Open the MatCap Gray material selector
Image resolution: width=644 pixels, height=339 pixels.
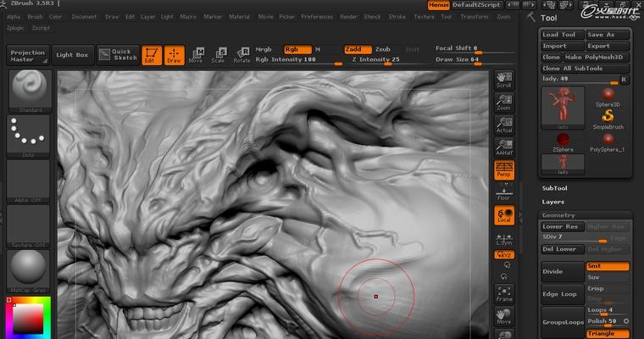tap(28, 271)
